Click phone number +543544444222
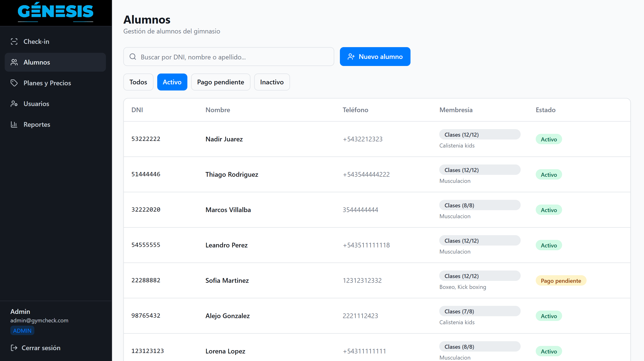The image size is (644, 361). pos(366,175)
